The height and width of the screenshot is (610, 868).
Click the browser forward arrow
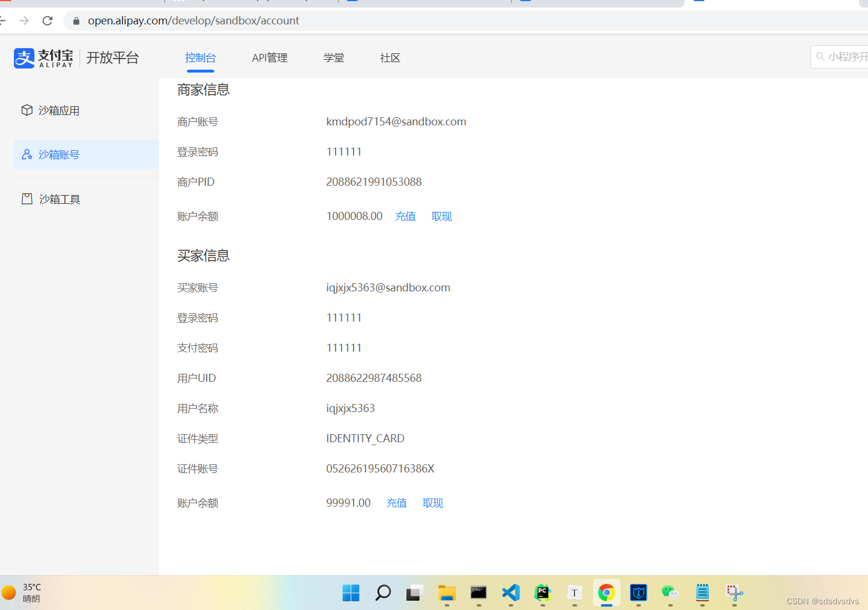pos(24,21)
